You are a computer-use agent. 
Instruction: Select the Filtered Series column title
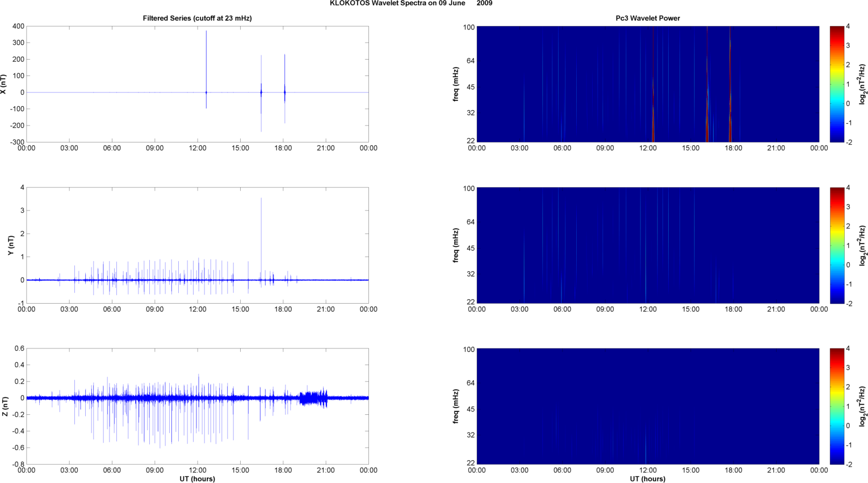pos(197,18)
